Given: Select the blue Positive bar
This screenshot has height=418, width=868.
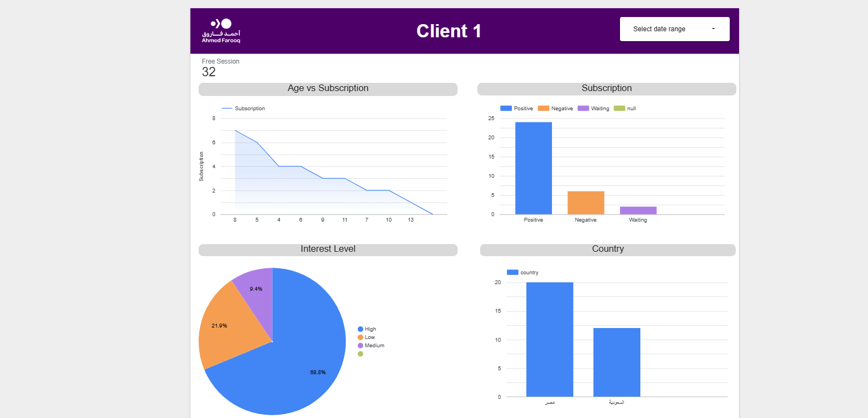Looking at the screenshot, I should (533, 168).
